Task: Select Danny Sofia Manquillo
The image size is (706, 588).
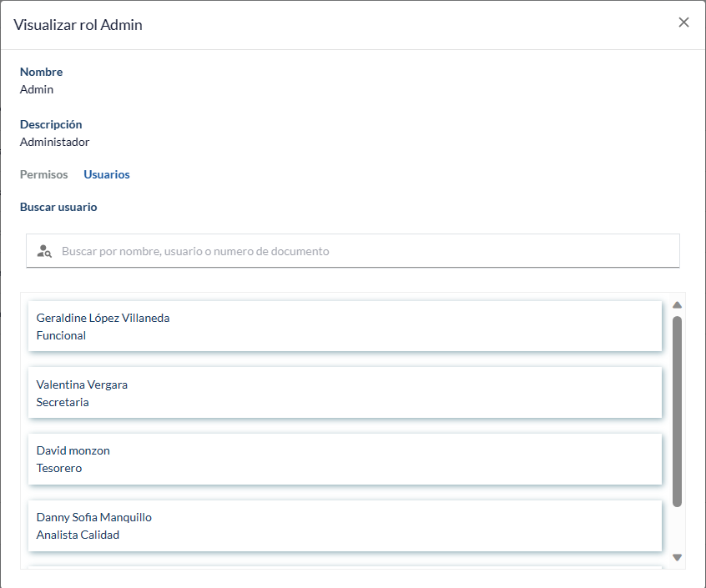Action: pos(345,525)
